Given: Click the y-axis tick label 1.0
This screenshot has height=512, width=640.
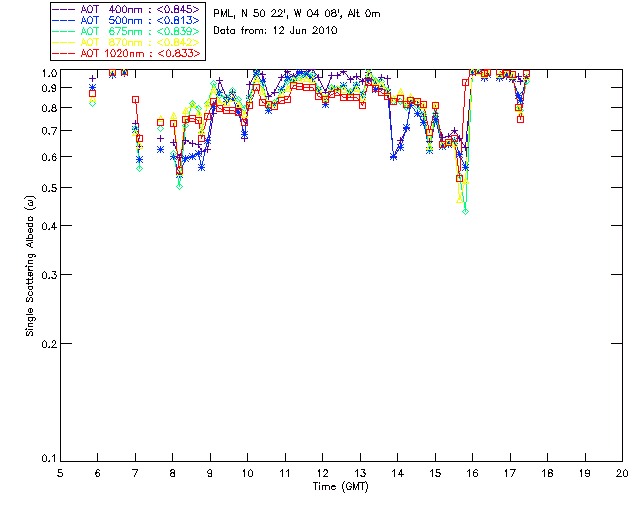Looking at the screenshot, I should click(x=46, y=73).
